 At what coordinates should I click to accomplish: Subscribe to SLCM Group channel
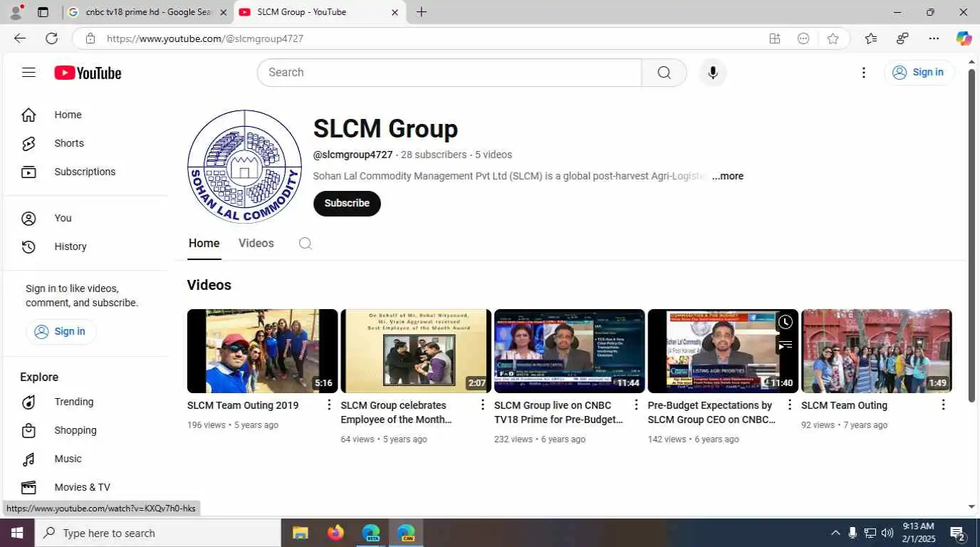(347, 203)
